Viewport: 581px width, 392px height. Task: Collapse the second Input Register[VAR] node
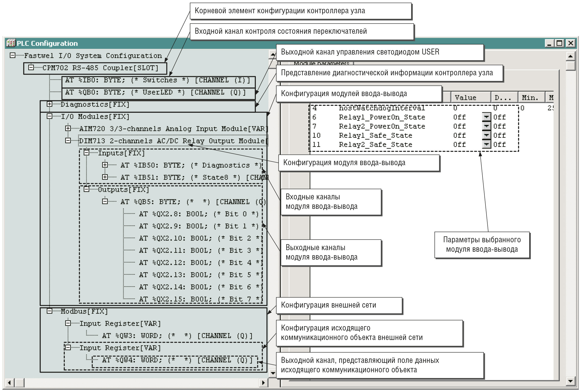68,347
